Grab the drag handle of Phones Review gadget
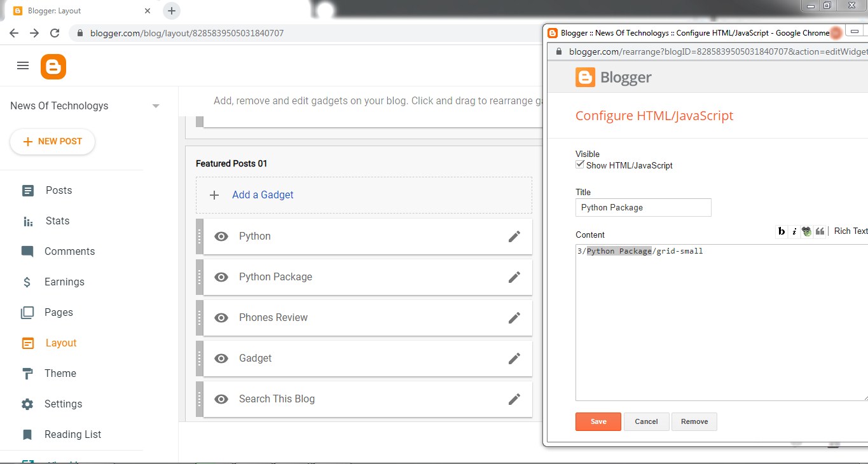 click(200, 318)
